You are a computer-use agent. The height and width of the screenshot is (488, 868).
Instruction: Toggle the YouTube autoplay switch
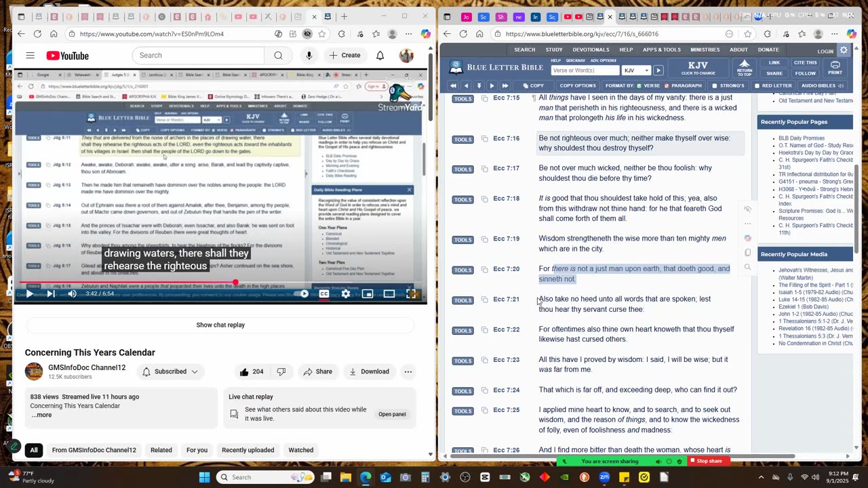click(x=302, y=293)
